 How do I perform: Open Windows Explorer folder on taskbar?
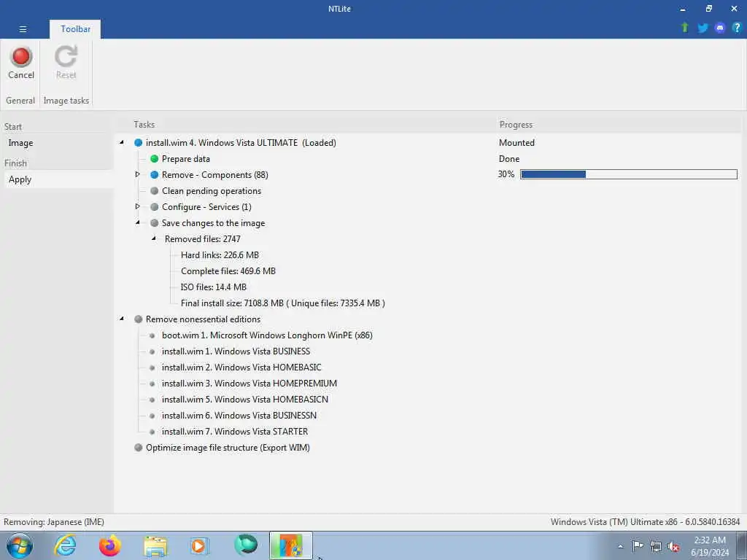click(155, 546)
